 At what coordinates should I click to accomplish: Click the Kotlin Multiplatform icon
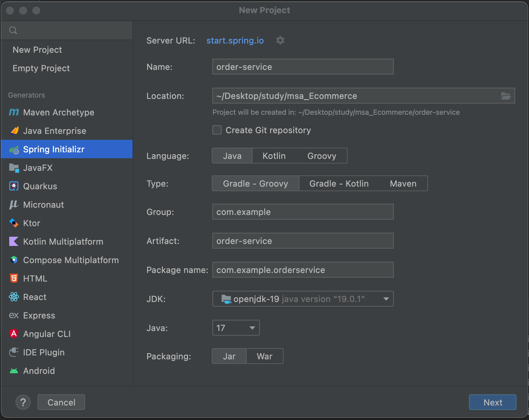click(x=14, y=242)
